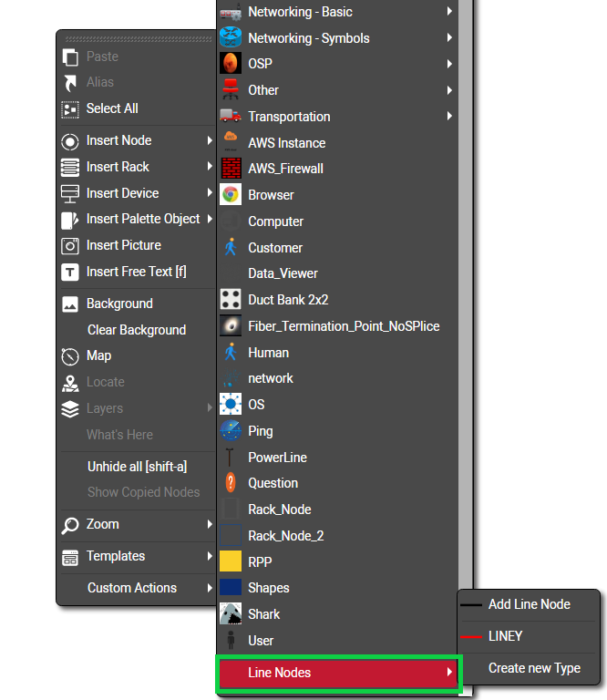Select Clear Background option
607x700 pixels.
[136, 330]
